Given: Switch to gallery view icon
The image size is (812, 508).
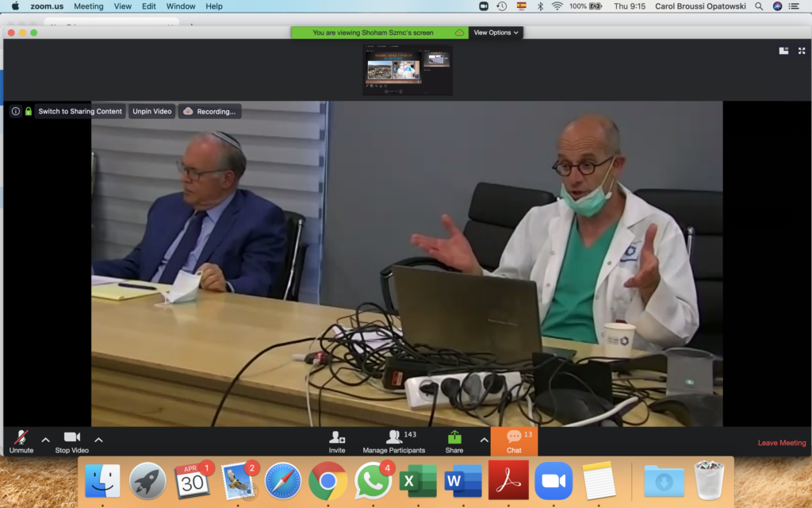Looking at the screenshot, I should click(783, 51).
